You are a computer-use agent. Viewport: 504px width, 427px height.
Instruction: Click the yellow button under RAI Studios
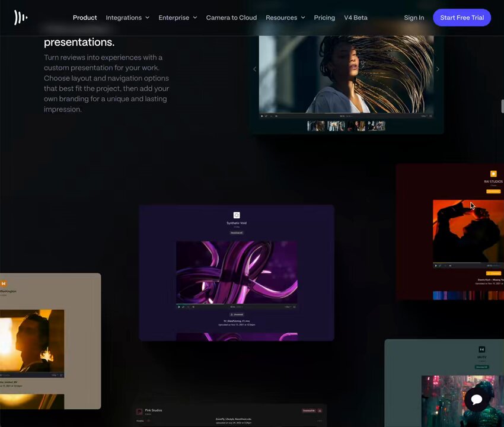[x=493, y=192]
